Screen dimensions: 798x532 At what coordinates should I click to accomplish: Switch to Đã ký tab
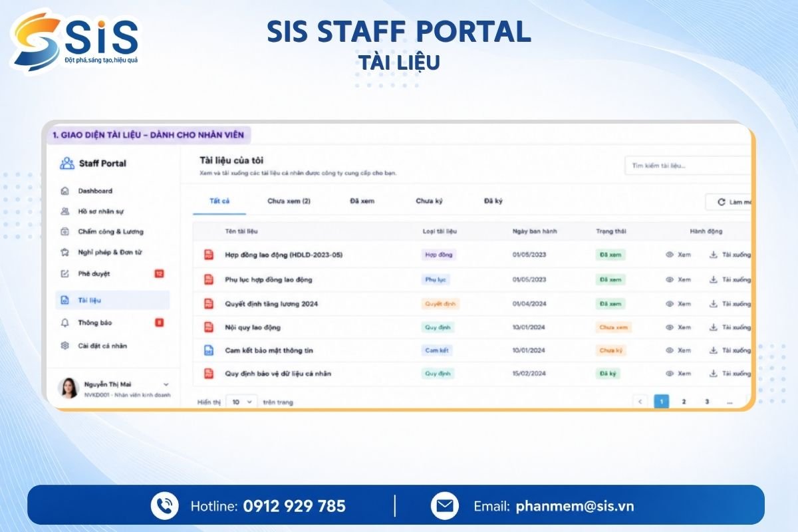493,201
